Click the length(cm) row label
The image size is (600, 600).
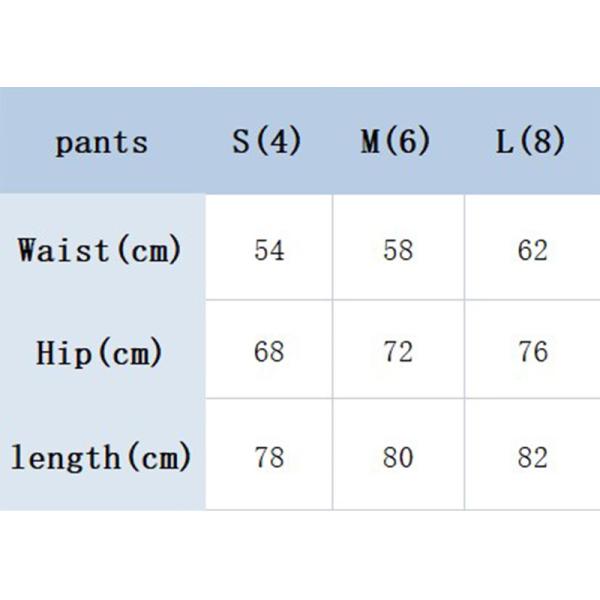click(x=100, y=458)
